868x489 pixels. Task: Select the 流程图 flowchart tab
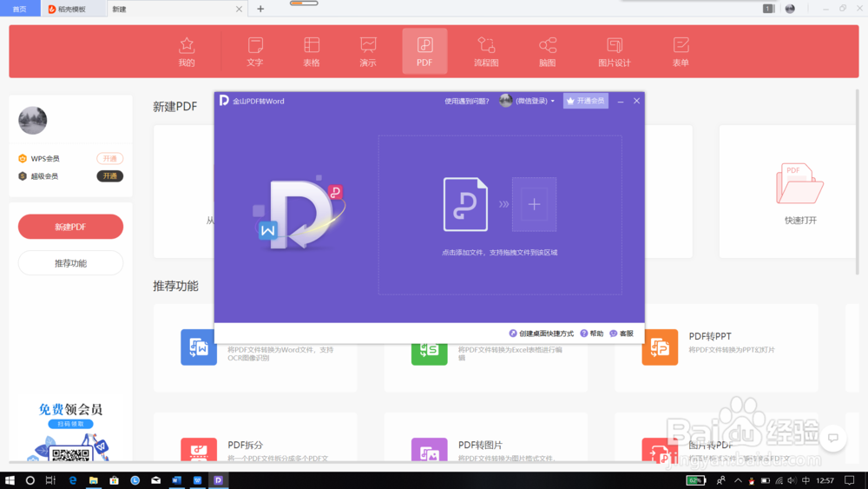486,51
